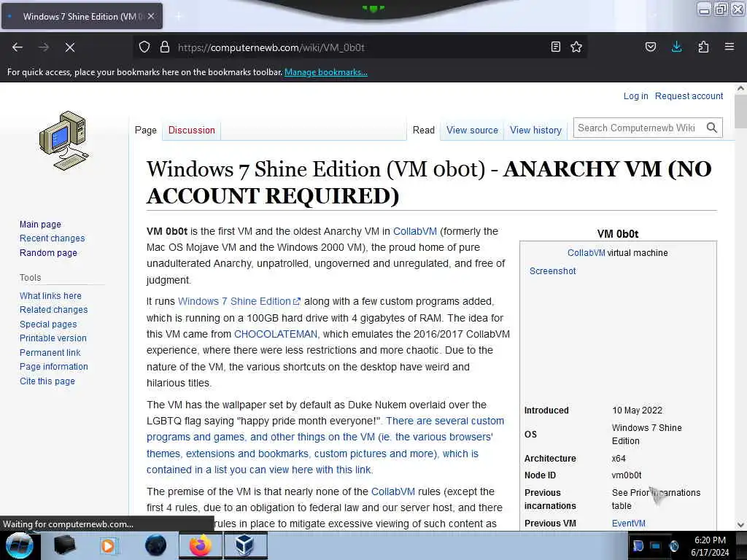Open the tracking protection shield icon

[x=144, y=47]
